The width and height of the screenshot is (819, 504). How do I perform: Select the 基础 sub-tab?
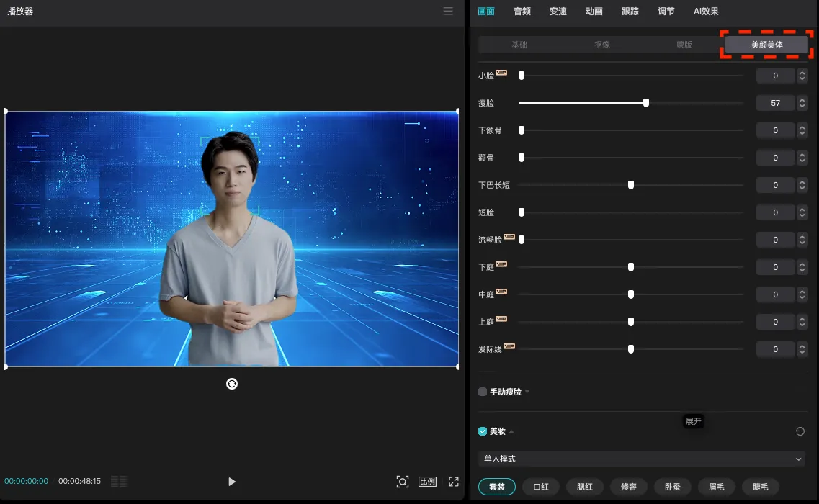[x=519, y=45]
